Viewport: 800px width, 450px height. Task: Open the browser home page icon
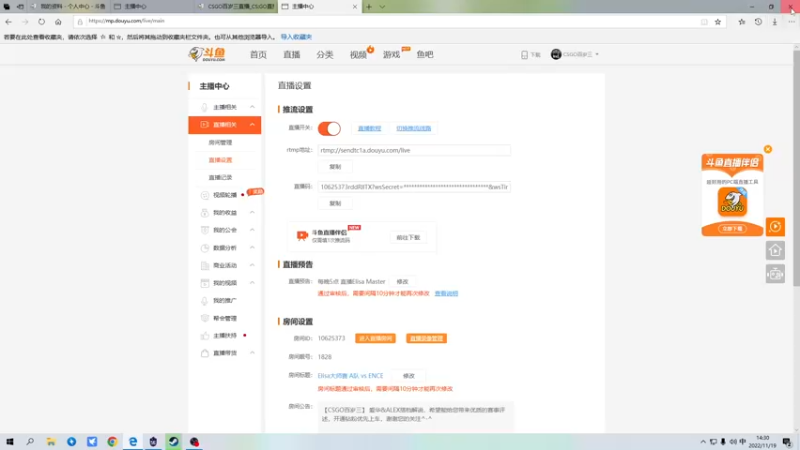pyautogui.click(x=58, y=21)
